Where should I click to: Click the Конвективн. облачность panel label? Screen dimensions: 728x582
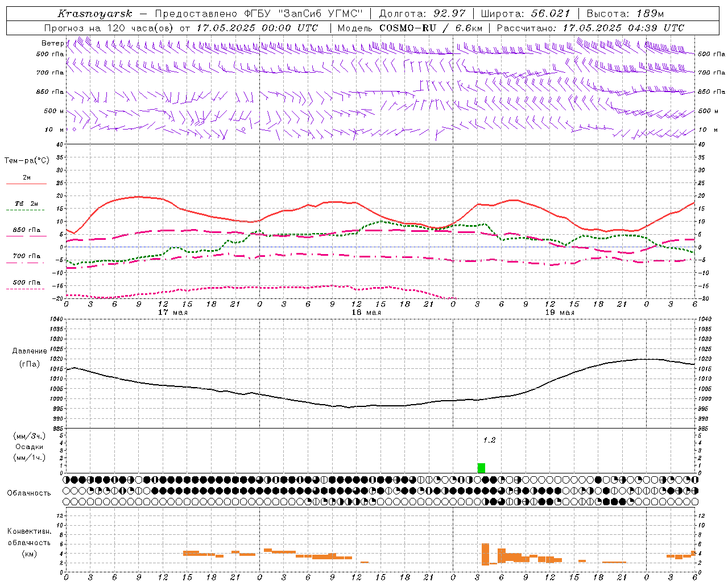click(x=29, y=537)
